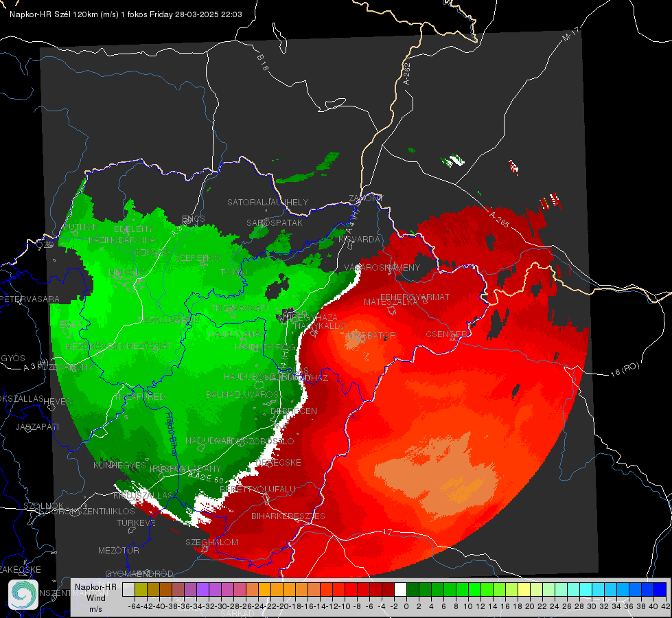Click the JÁSZAPÁTI label
This screenshot has width=672, height=618.
point(37,426)
